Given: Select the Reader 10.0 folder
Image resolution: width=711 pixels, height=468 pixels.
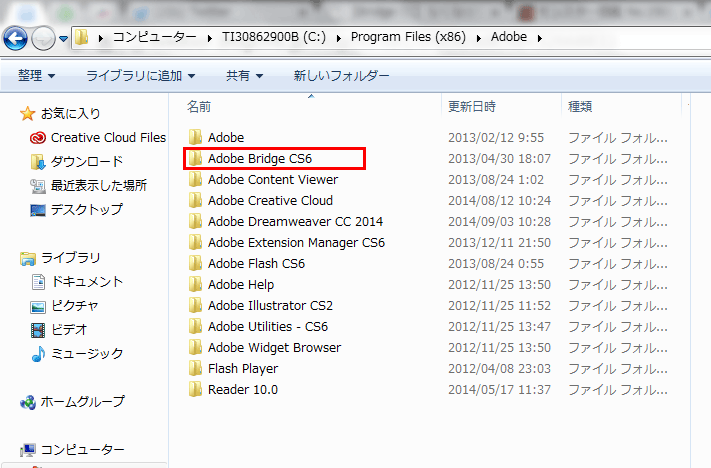Looking at the screenshot, I should pyautogui.click(x=243, y=390).
